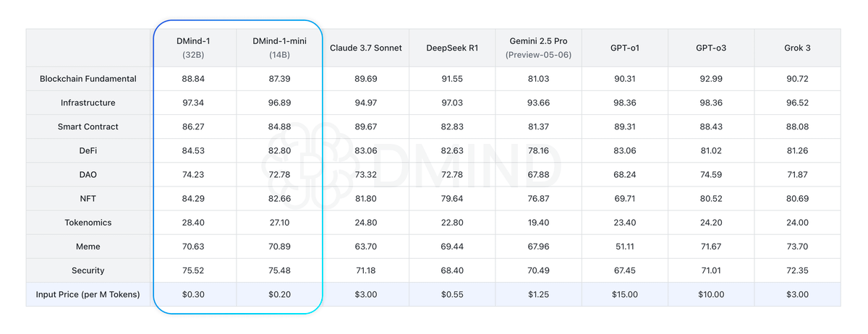Click the DAO row label
The image size is (868, 334).
(88, 174)
